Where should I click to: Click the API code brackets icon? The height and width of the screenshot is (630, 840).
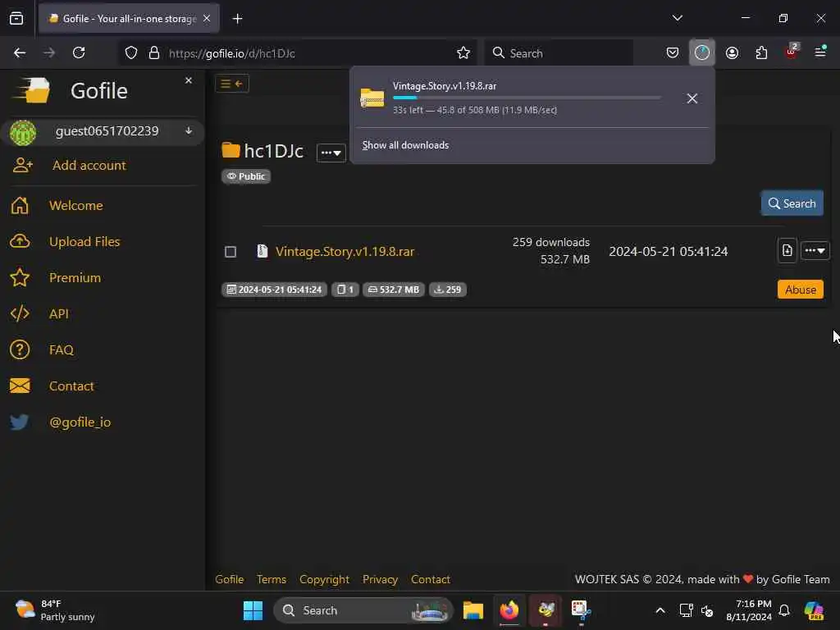coord(20,313)
